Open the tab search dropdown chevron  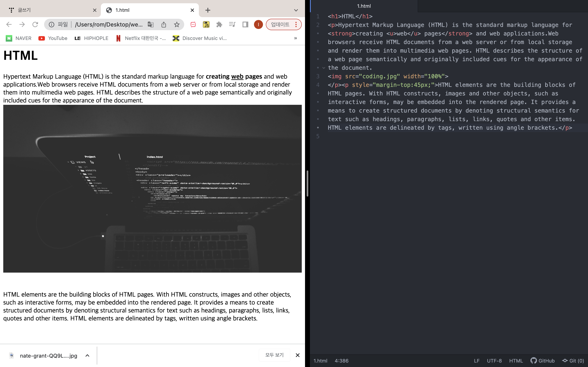tap(296, 10)
